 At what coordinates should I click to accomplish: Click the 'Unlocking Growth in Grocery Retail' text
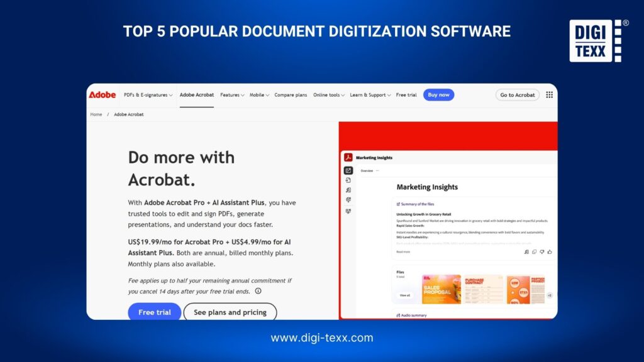tap(423, 214)
